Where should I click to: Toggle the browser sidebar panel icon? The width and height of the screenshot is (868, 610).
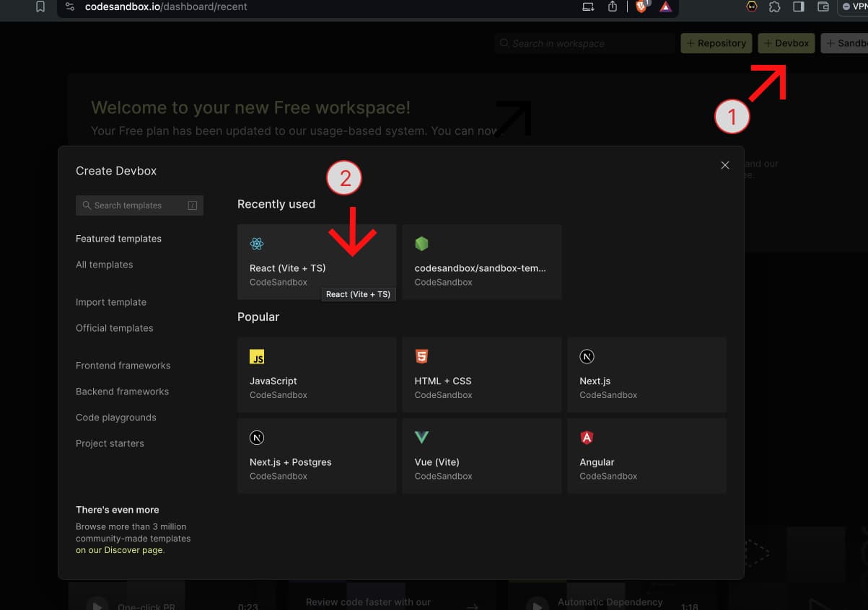pos(799,6)
